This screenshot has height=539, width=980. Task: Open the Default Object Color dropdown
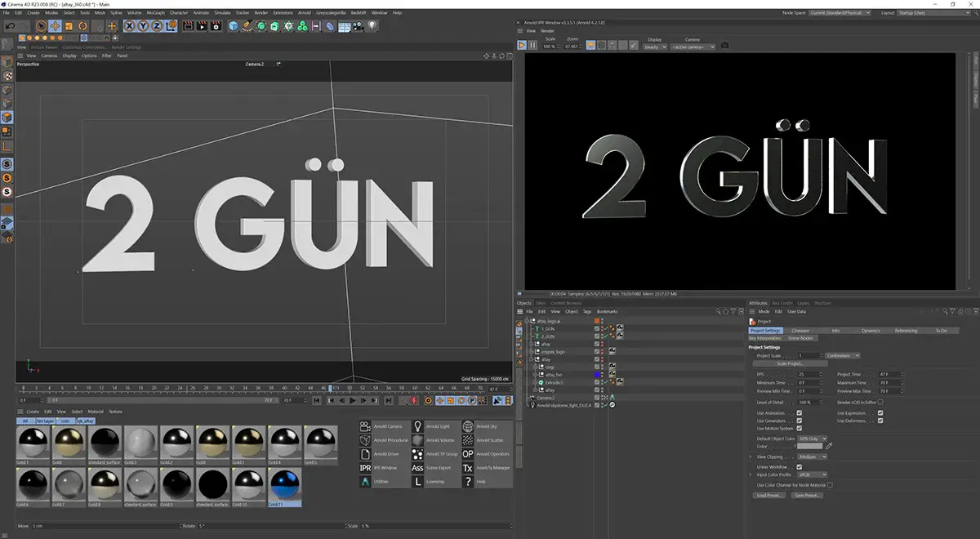pos(813,439)
